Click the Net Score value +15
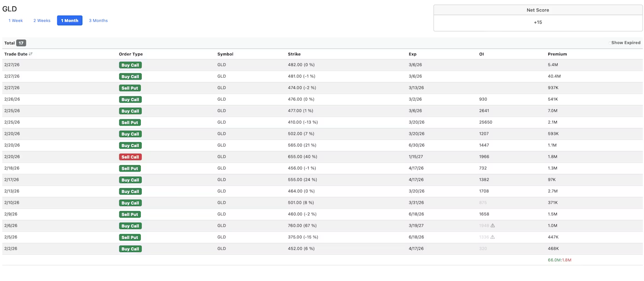The height and width of the screenshot is (281, 644). pos(538,22)
